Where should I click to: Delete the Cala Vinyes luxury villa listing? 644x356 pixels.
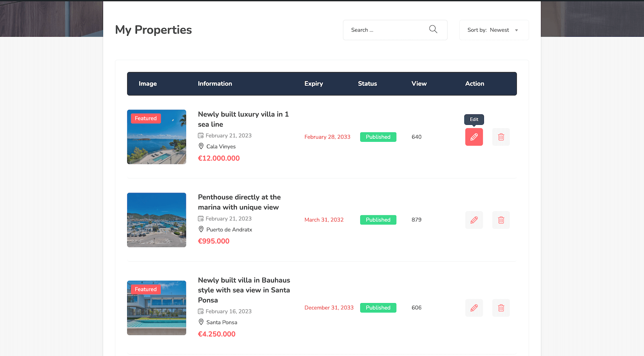501,137
